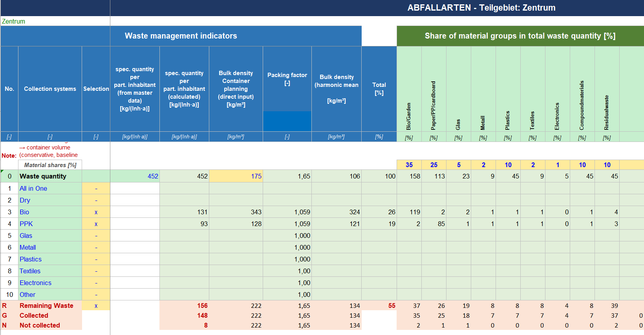Screen dimensions: 644x335
Task: Click Bulk density Container planning header
Action: coord(236,89)
